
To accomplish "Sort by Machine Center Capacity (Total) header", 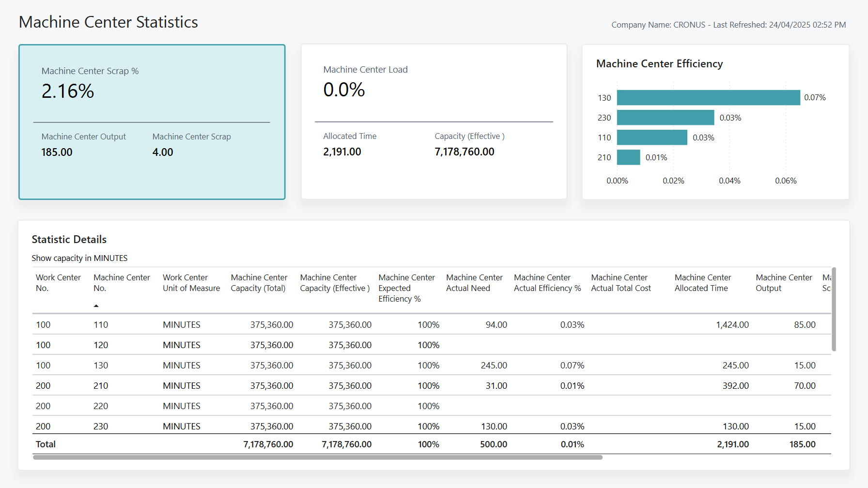I will [x=259, y=283].
